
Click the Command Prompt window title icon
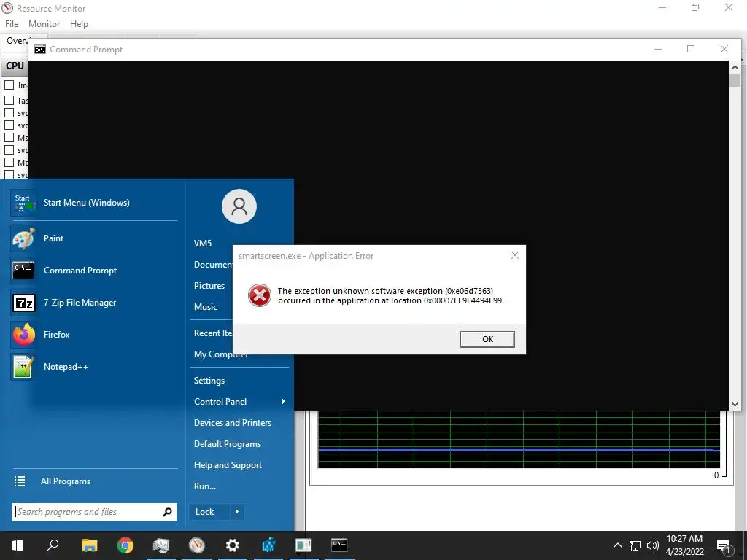coord(40,50)
